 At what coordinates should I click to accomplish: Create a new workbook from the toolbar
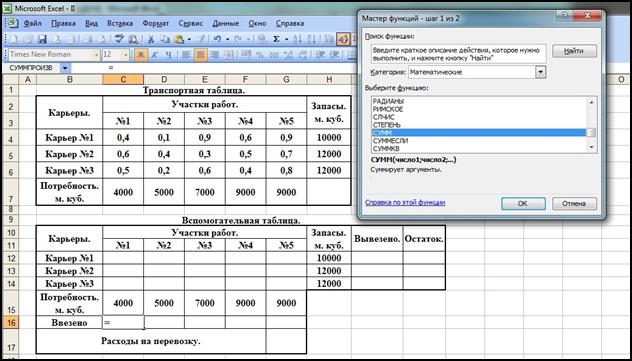[13, 39]
